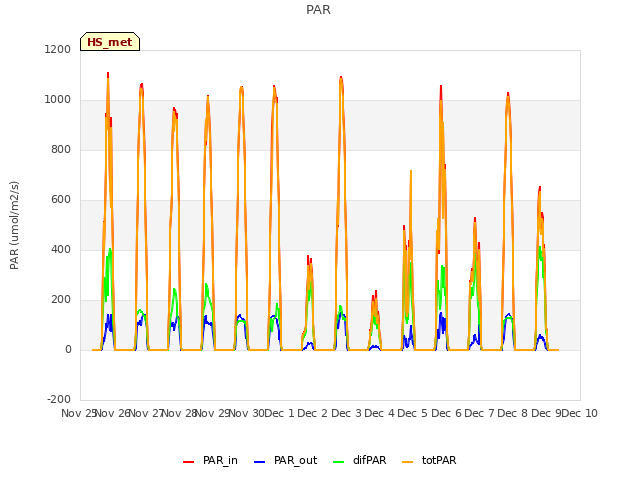Click the Dec 1 x-axis label
Image resolution: width=640 pixels, height=480 pixels.
coord(279,413)
